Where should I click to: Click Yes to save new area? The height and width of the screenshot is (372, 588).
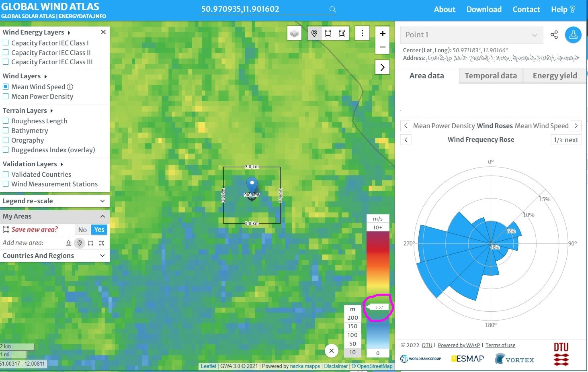tap(99, 229)
